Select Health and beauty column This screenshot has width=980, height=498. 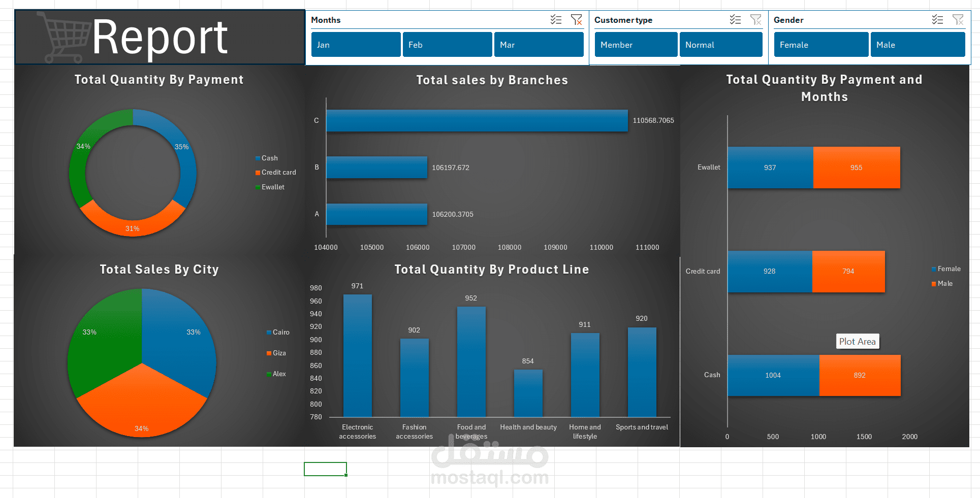coord(528,393)
